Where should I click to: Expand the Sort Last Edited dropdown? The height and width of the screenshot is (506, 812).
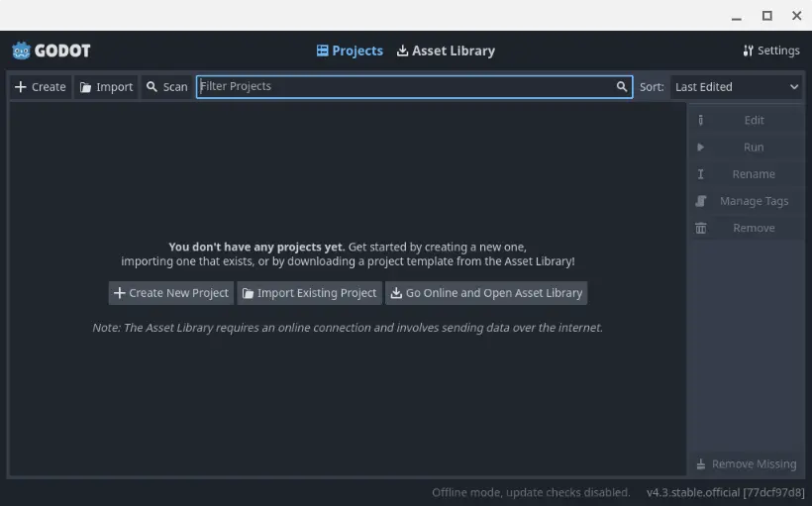(x=736, y=87)
